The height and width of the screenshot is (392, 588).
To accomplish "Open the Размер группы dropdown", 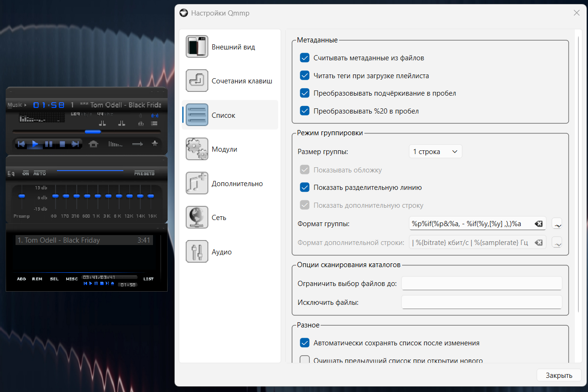I will click(435, 152).
